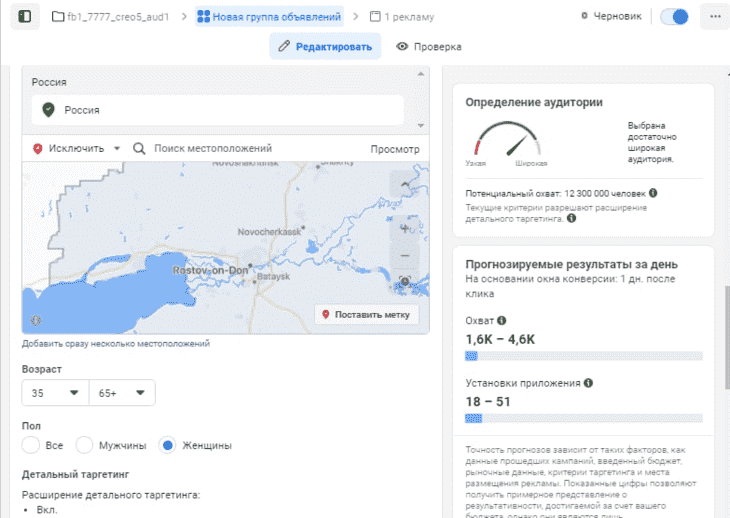This screenshot has width=730, height=518.
Task: Select the Женщины gender radio button
Action: point(167,445)
